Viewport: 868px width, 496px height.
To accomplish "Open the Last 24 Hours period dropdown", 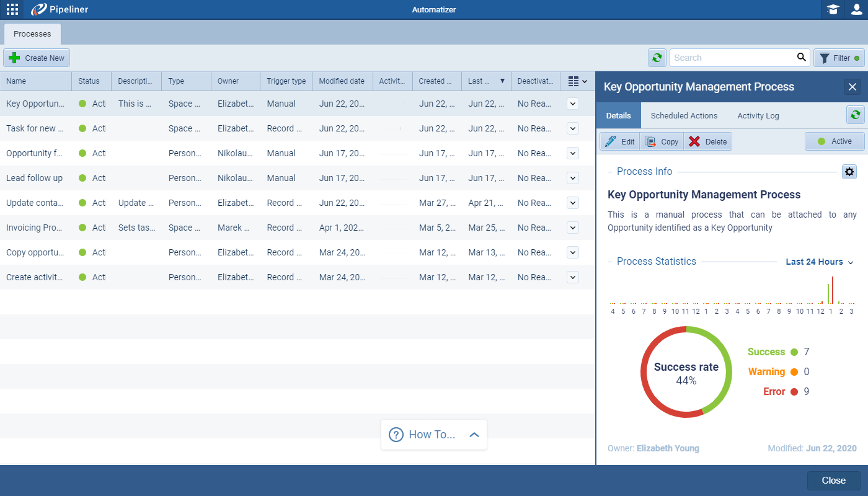I will click(x=819, y=262).
